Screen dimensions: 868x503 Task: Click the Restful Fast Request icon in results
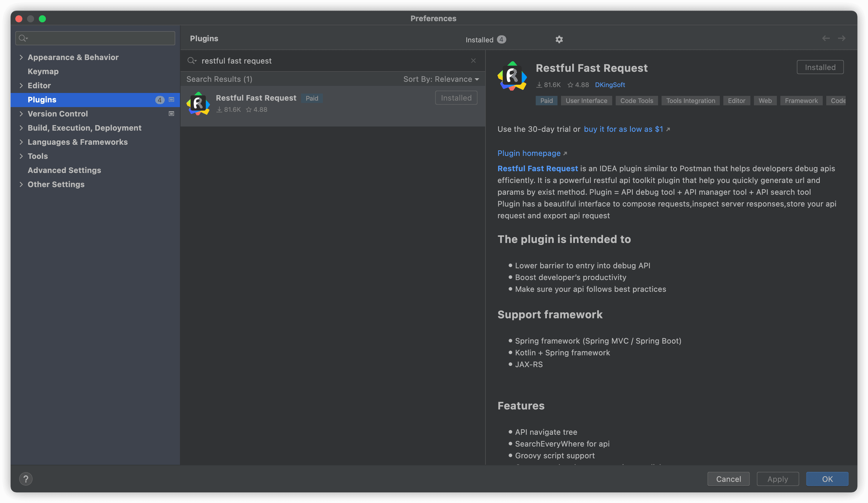(x=198, y=104)
